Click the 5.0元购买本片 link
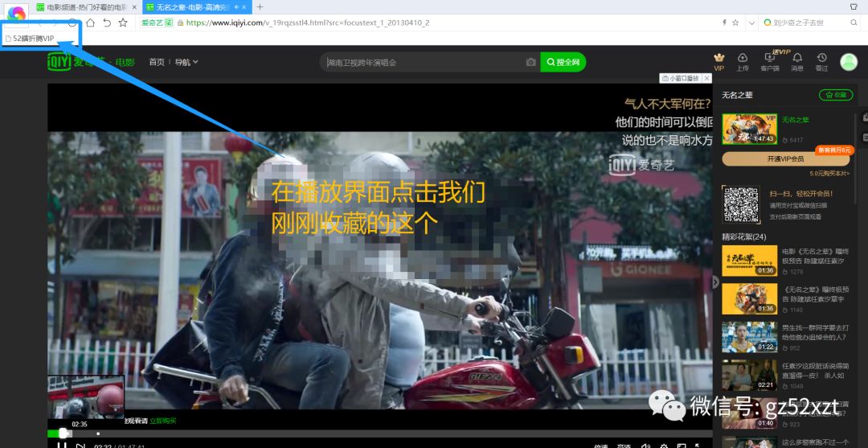The width and height of the screenshot is (868, 448). coord(829,174)
